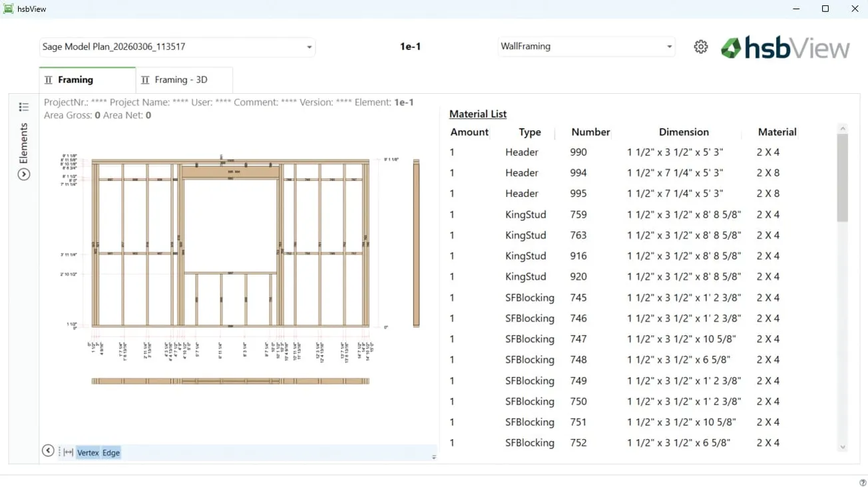This screenshot has width=868, height=487.
Task: Click the material list scroll up arrow
Action: (843, 128)
